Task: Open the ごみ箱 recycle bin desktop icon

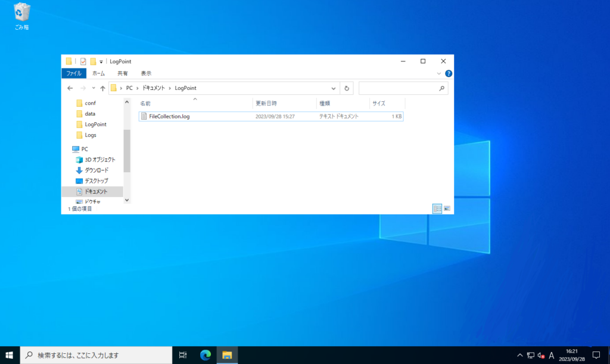Action: [22, 16]
